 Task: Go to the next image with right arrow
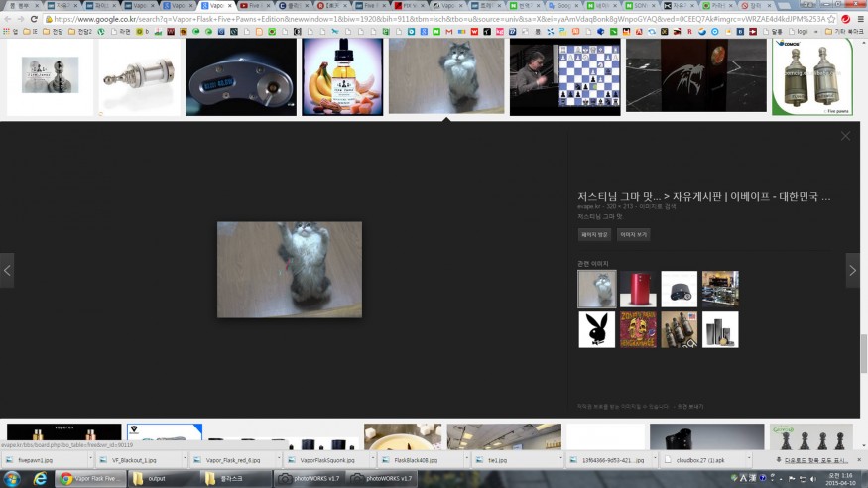(x=852, y=270)
